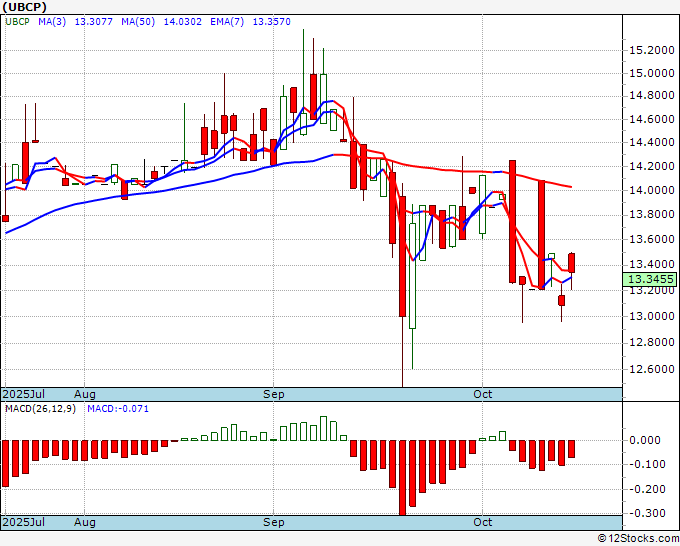Click the (UBCP) chart title
Image resolution: width=680 pixels, height=546 pixels.
(x=24, y=7)
